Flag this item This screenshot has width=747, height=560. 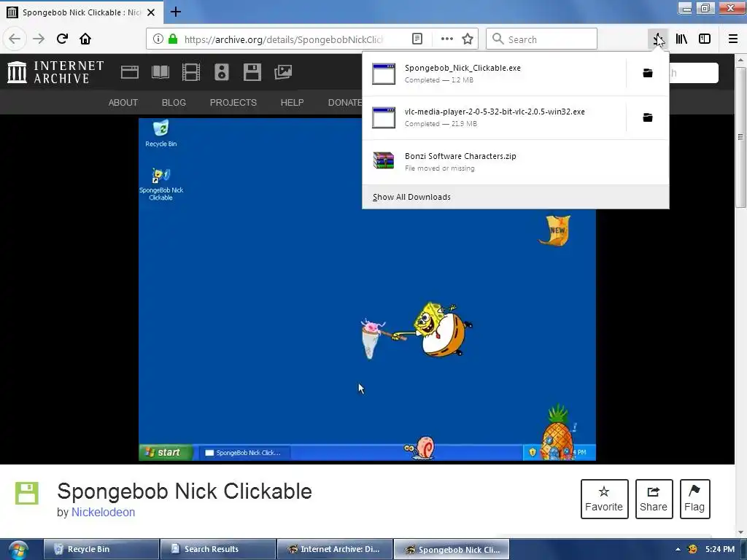694,499
